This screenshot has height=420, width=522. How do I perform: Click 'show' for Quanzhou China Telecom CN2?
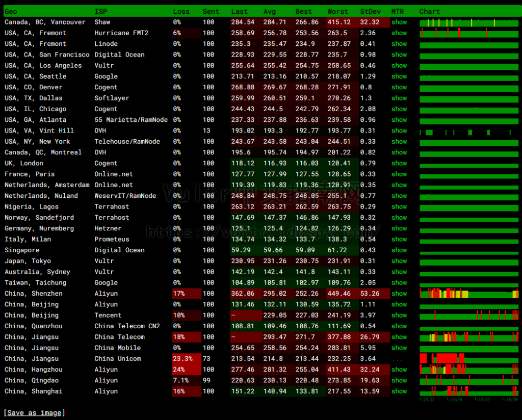[399, 326]
